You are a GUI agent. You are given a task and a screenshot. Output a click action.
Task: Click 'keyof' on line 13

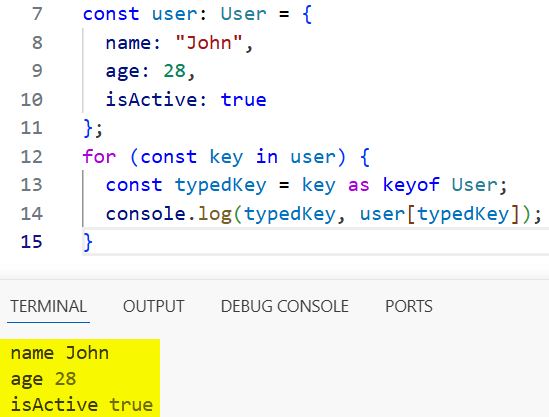tap(411, 185)
